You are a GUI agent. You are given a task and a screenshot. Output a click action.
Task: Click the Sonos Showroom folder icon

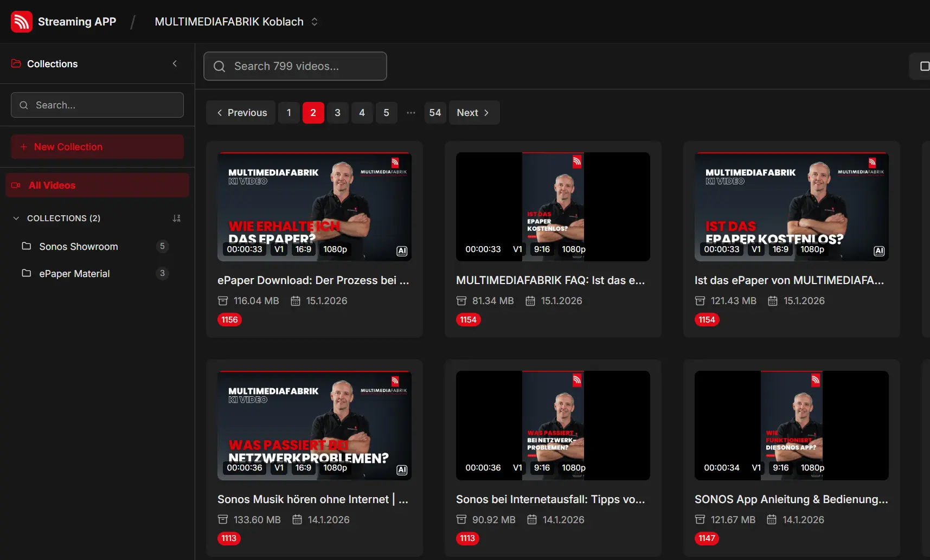[x=26, y=246]
